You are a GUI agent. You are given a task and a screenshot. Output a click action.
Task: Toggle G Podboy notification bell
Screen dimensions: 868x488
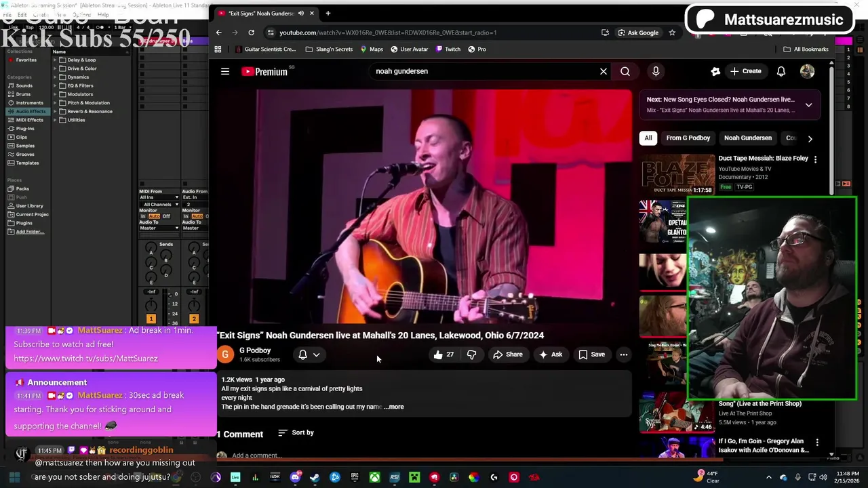303,354
